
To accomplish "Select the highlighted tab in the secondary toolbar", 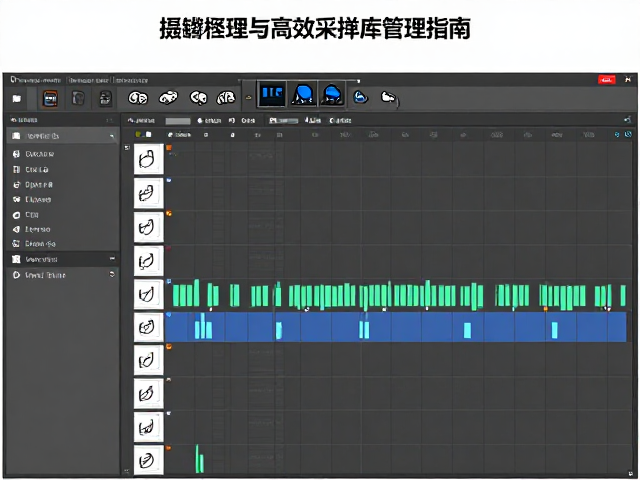I will (x=283, y=120).
